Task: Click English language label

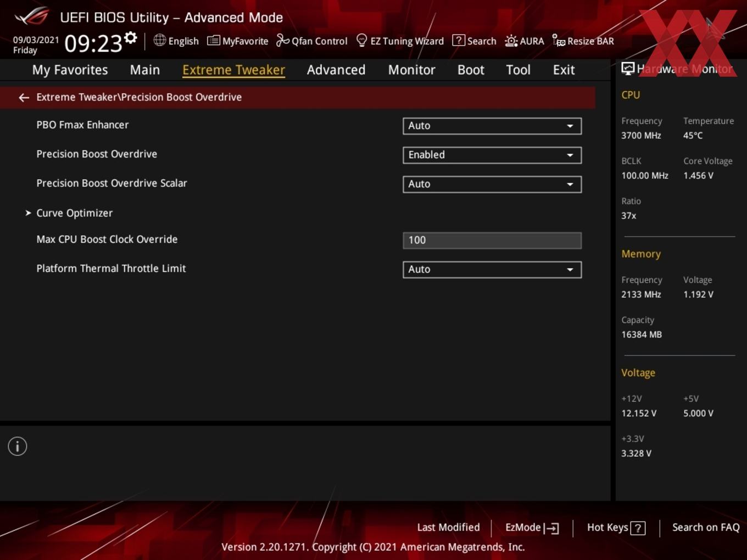Action: (x=183, y=41)
